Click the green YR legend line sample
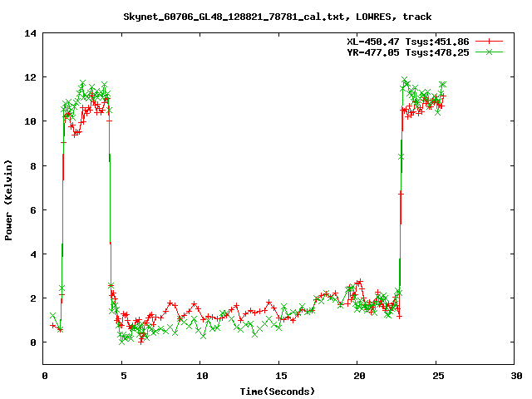The height and width of the screenshot is (399, 532). point(489,52)
